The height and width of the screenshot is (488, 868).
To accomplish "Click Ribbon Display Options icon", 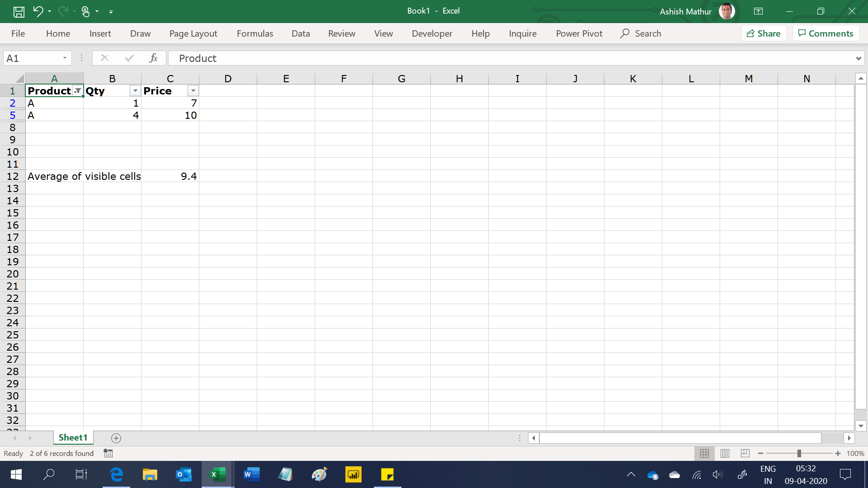I will 759,11.
